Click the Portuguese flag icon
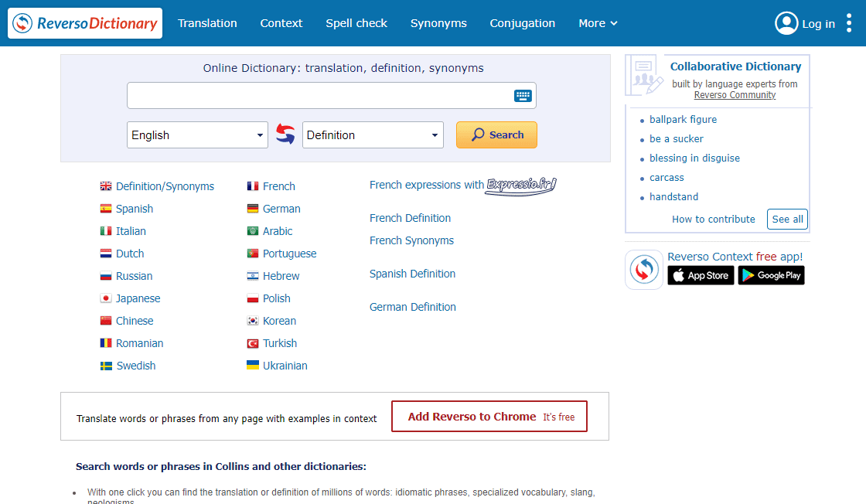The width and height of the screenshot is (866, 504). pyautogui.click(x=253, y=254)
